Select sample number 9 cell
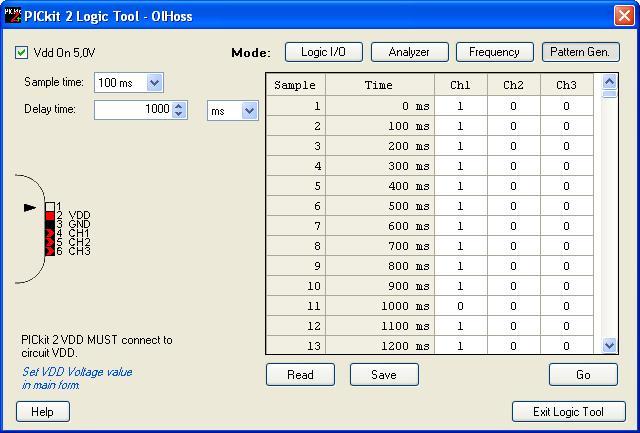This screenshot has height=433, width=640. (x=296, y=266)
